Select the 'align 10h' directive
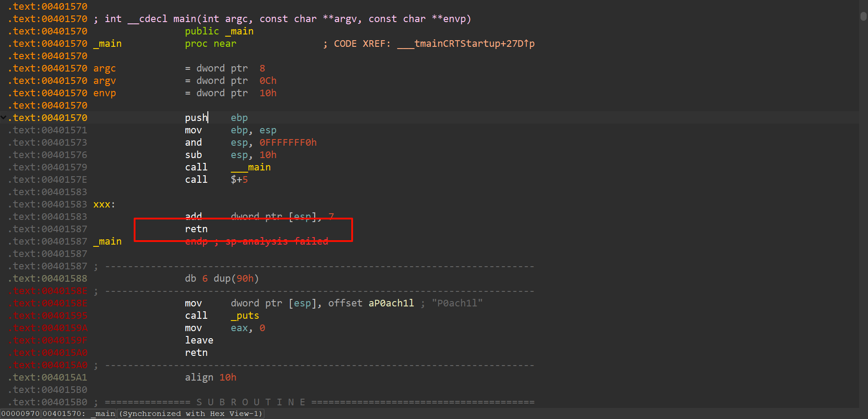868x419 pixels. (x=210, y=377)
